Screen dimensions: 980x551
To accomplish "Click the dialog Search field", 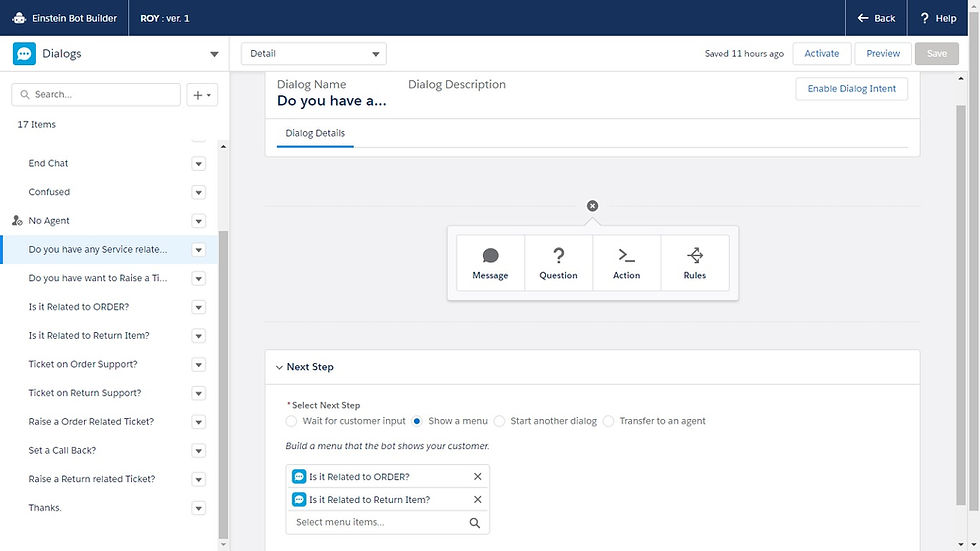I will [x=96, y=94].
